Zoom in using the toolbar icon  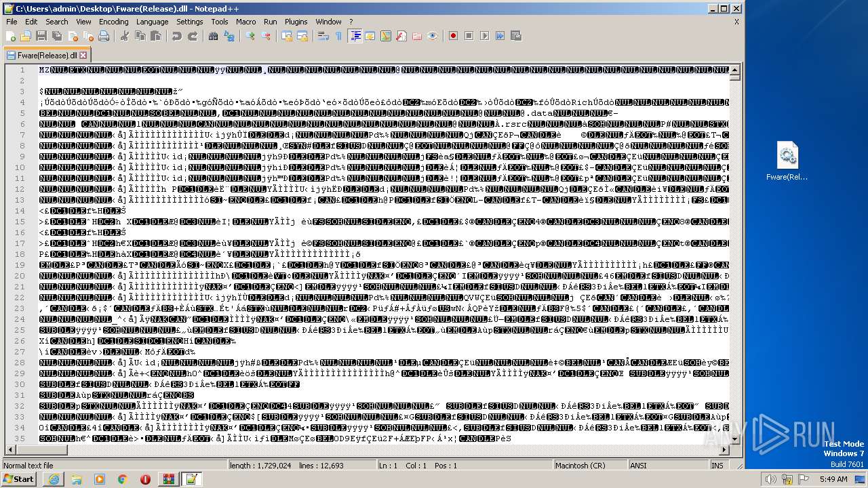point(250,36)
